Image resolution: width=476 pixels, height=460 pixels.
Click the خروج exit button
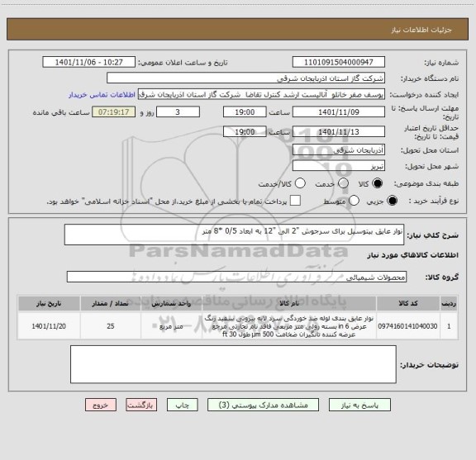101,405
